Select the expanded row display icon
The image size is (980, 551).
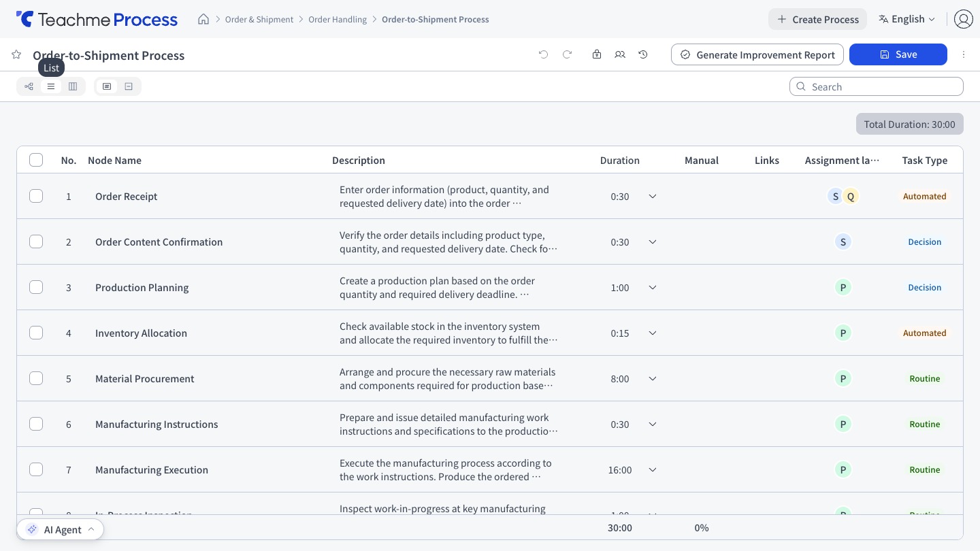click(x=107, y=86)
